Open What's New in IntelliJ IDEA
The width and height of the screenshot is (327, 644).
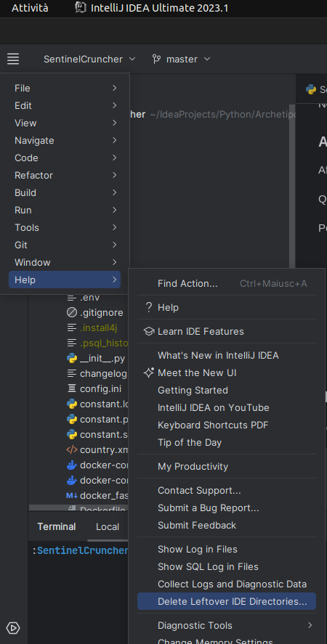point(227,355)
